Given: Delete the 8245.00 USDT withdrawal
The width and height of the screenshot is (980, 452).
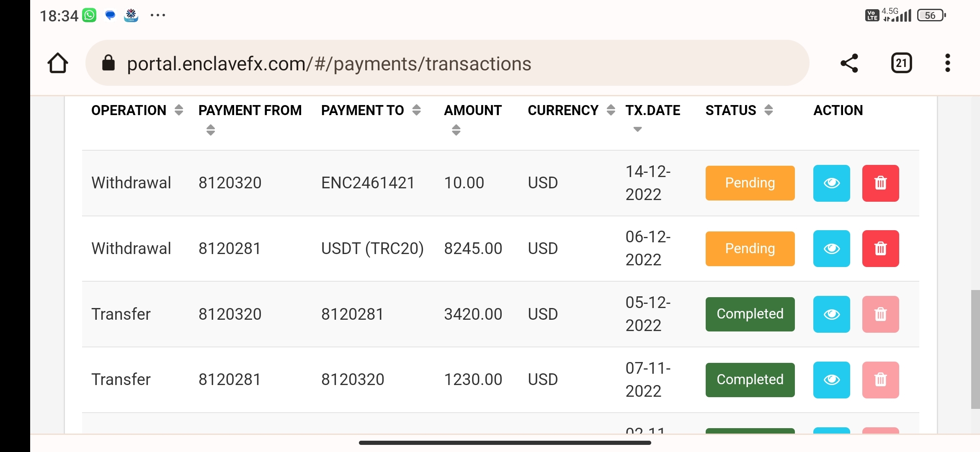Looking at the screenshot, I should (880, 249).
